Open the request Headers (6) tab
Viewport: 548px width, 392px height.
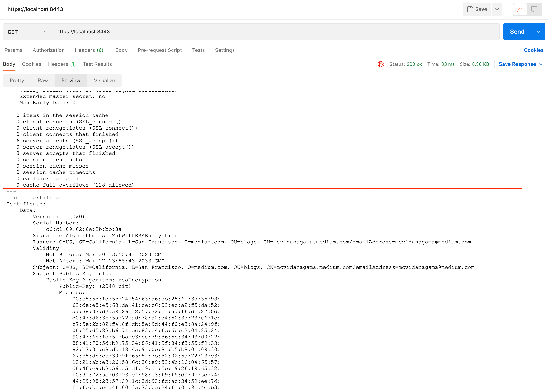click(x=89, y=50)
